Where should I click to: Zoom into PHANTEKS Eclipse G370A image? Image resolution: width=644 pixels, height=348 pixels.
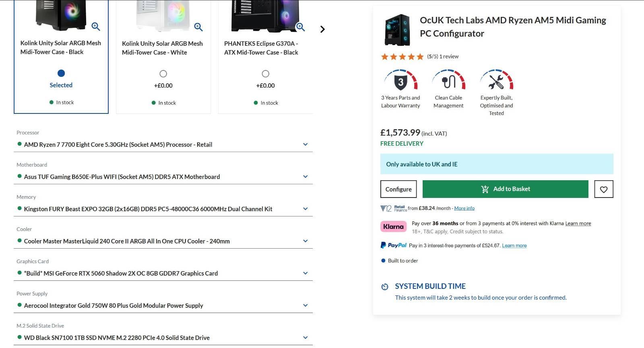[x=300, y=27]
